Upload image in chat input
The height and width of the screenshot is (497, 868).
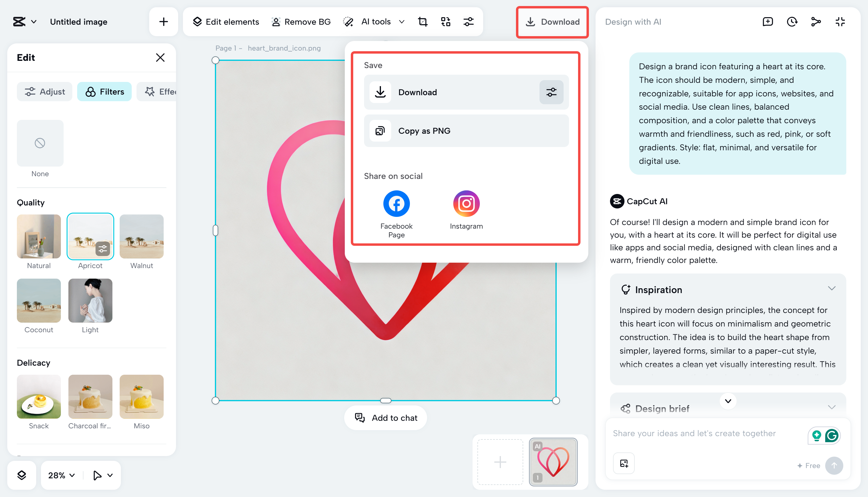point(624,463)
